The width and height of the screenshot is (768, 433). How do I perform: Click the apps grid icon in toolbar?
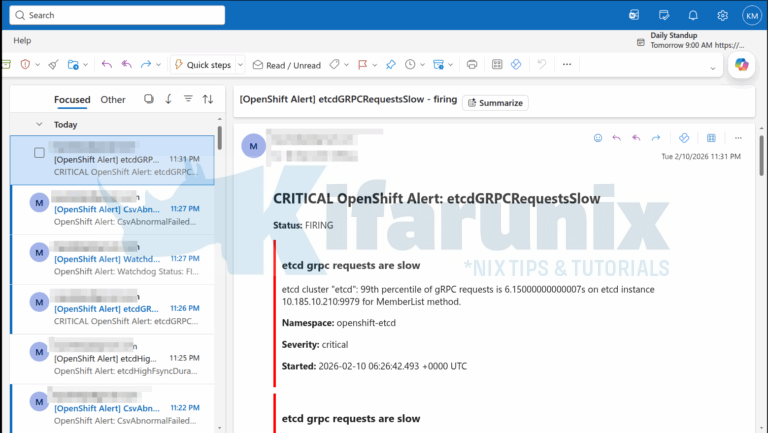point(497,64)
